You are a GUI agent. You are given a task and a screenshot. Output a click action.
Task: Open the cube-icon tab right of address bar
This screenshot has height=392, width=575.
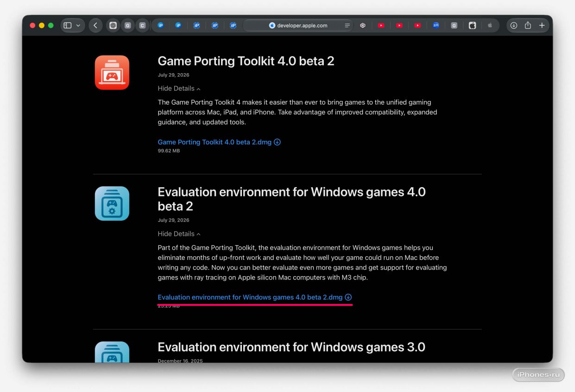tap(363, 25)
